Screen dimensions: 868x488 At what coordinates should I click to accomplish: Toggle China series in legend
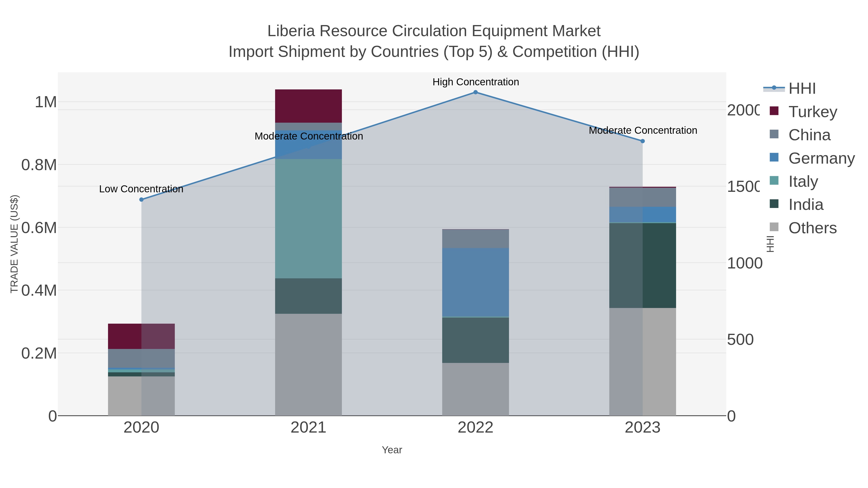800,135
